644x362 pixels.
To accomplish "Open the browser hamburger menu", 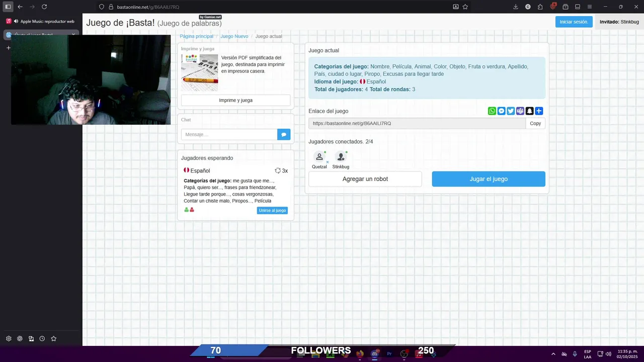I will pos(590,7).
